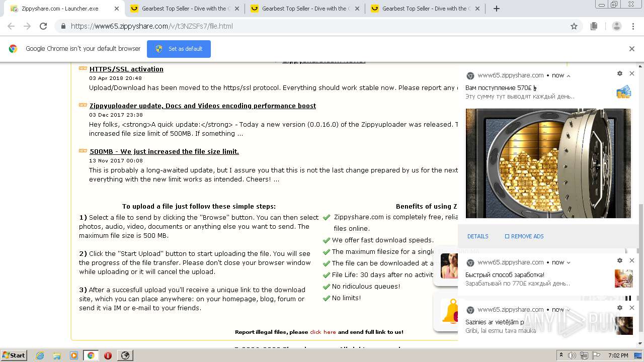
Task: Click the padlock site info icon
Action: pos(63,26)
